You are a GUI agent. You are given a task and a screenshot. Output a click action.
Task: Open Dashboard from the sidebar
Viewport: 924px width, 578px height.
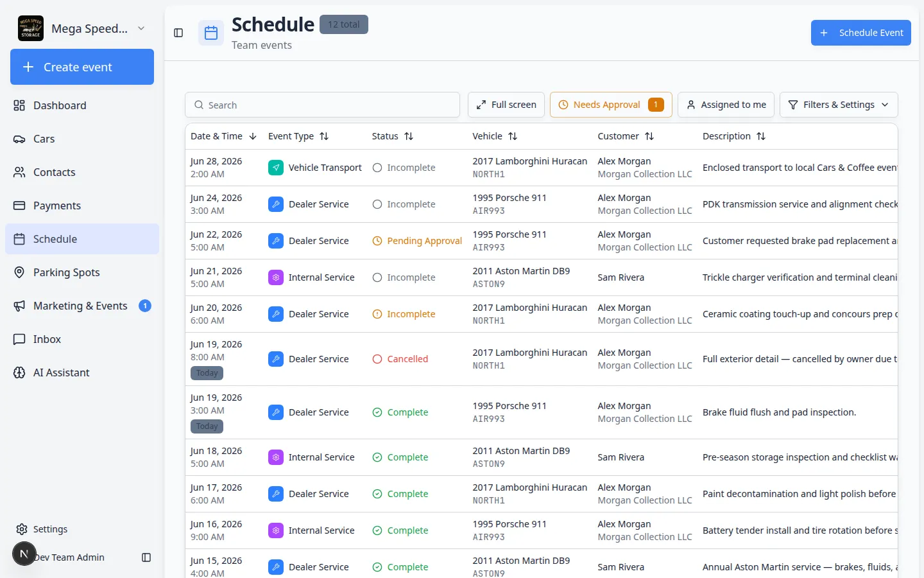point(82,105)
